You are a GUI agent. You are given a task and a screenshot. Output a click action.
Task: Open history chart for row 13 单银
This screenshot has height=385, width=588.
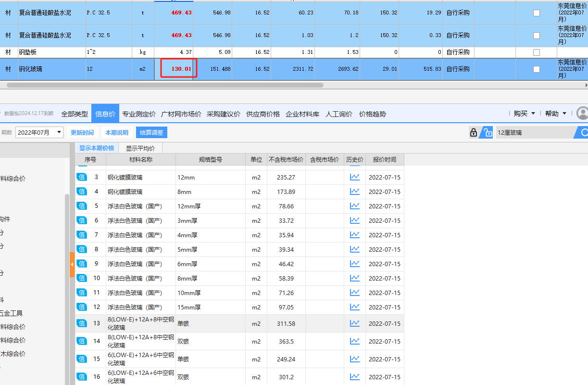(355, 323)
